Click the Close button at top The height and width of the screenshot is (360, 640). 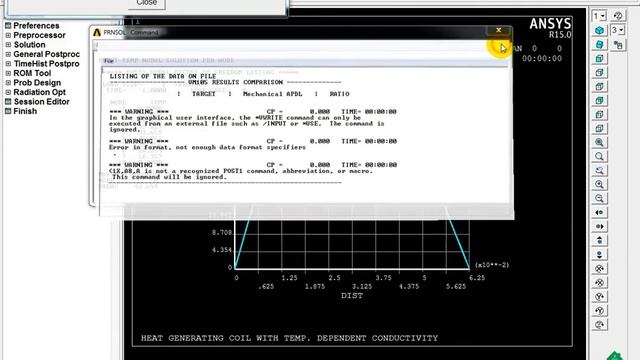point(147,3)
